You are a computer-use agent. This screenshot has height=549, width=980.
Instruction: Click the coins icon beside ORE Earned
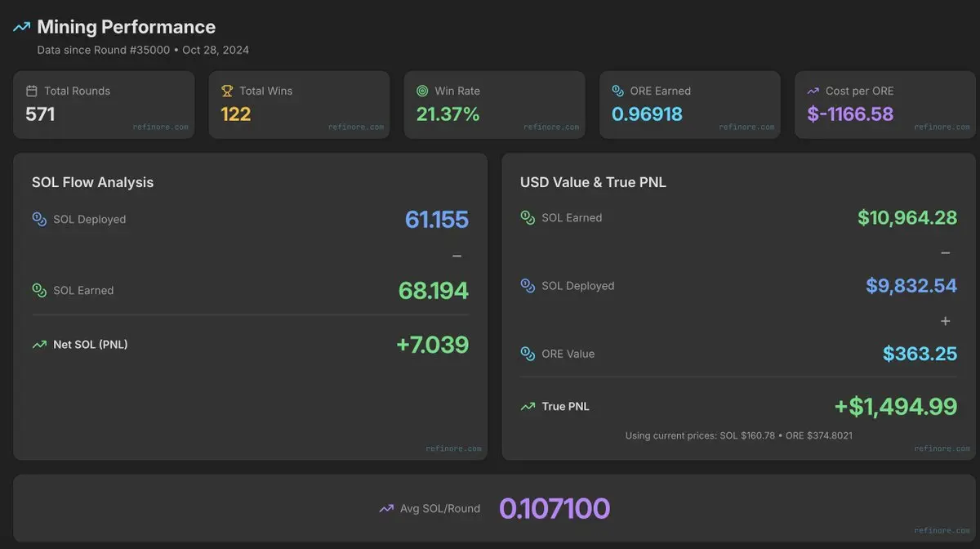[x=618, y=91]
